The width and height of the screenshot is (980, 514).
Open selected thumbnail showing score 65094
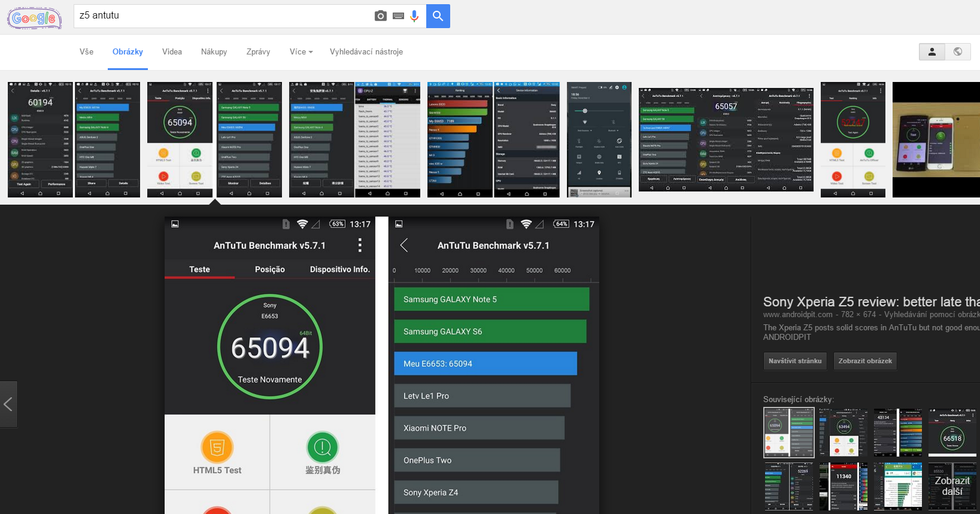coord(214,139)
